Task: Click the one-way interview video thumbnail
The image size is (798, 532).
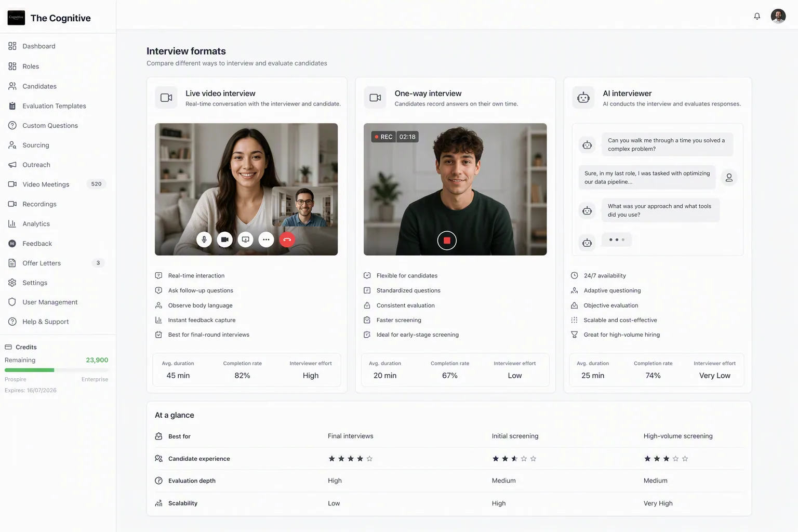Action: (455, 189)
